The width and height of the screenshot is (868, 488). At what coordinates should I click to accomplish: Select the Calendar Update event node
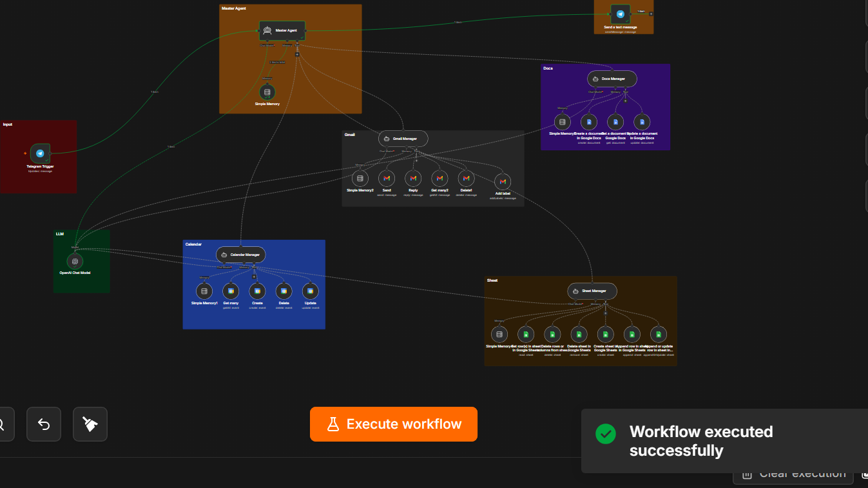click(310, 291)
